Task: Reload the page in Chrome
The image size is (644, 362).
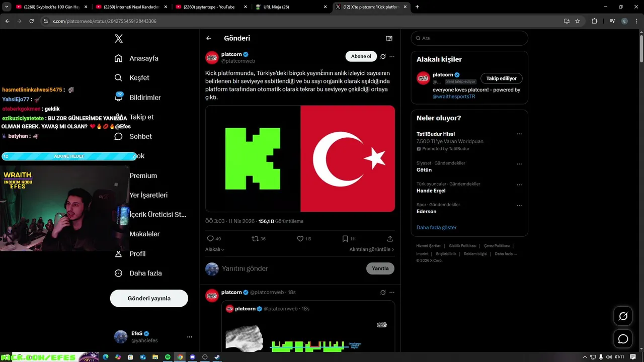Action: (31, 21)
